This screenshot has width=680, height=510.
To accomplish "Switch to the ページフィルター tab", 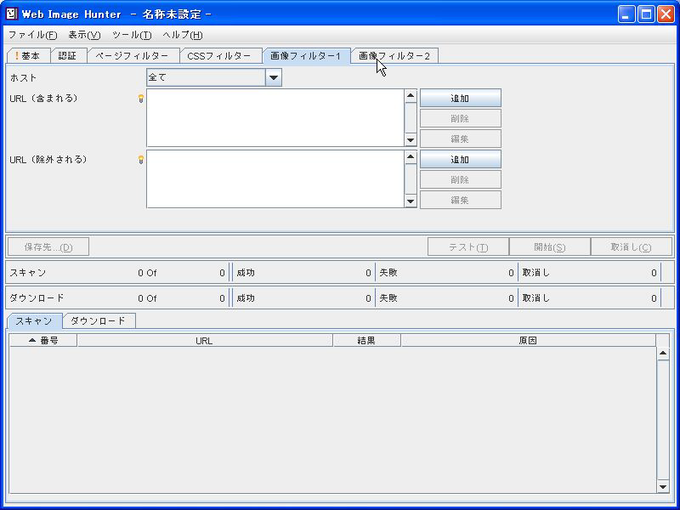I will click(x=132, y=56).
